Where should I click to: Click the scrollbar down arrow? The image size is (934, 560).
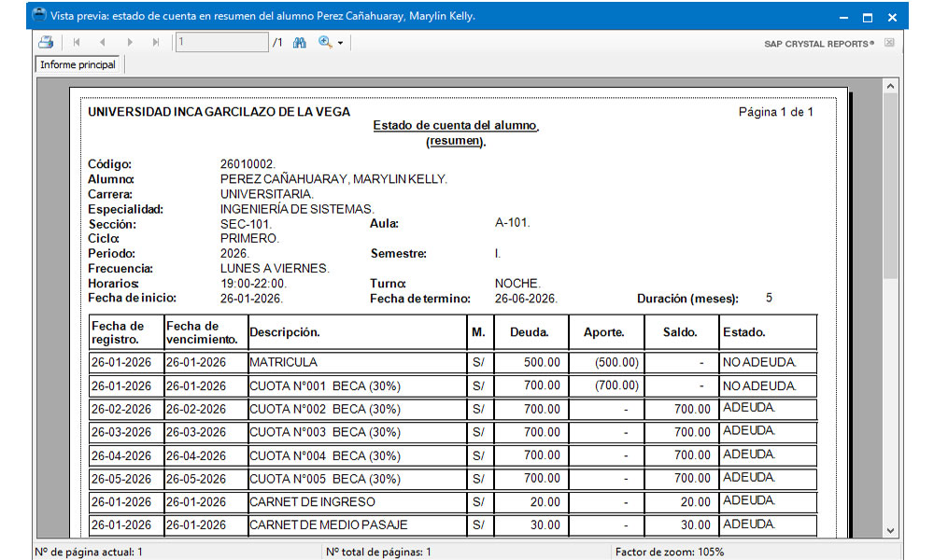(890, 531)
